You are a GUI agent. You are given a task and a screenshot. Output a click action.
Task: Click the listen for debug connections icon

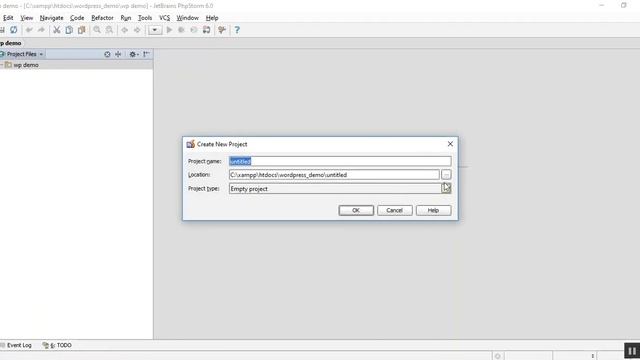click(x=207, y=30)
